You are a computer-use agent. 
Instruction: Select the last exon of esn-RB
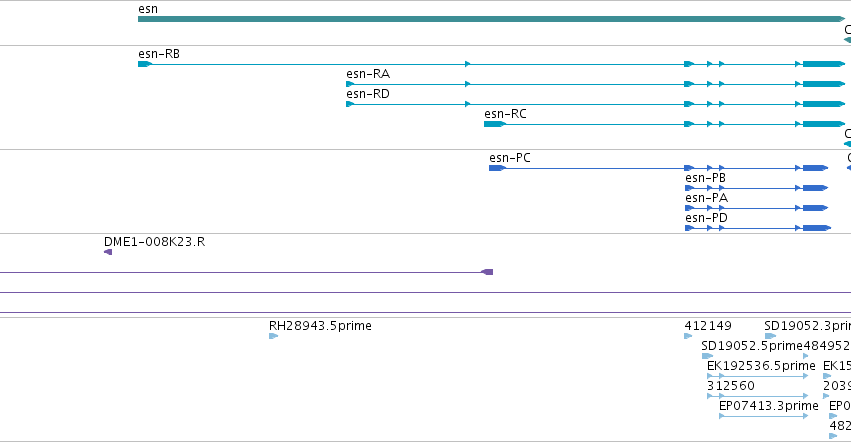click(x=824, y=64)
